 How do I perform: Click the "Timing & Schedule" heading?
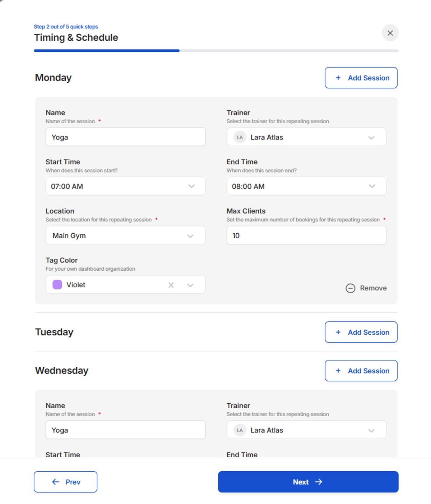click(x=76, y=38)
